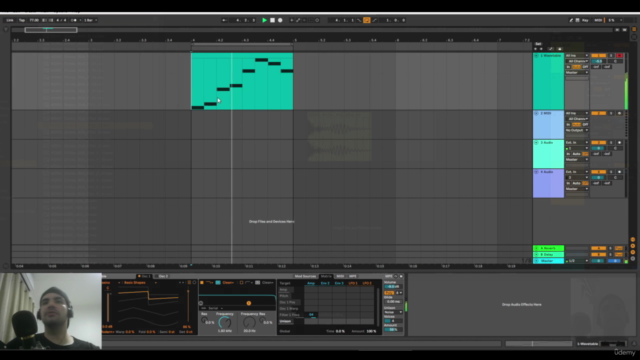Open the Mod Sources tab

(x=305, y=276)
